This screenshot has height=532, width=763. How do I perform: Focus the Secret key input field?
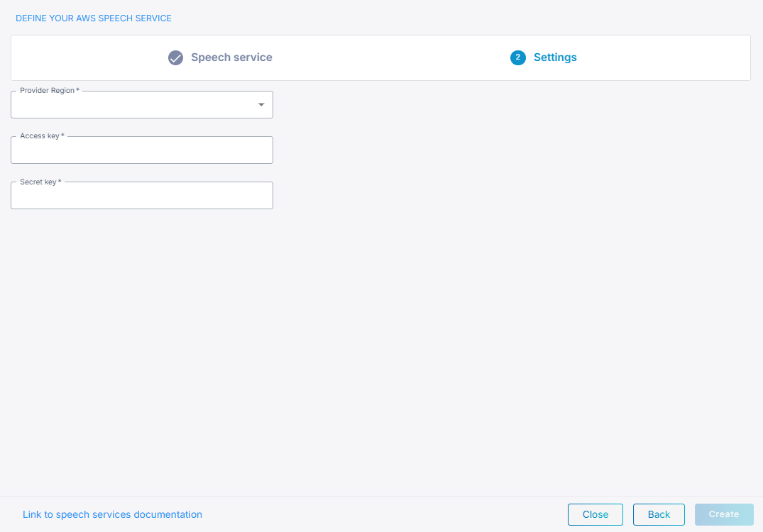point(142,196)
